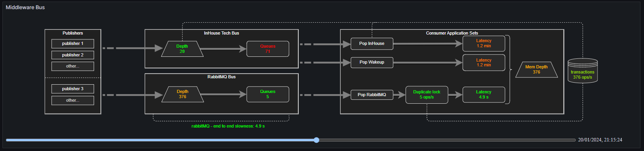Click the Pop Wakeup Latency 1.2 min box
644x151 pixels.
click(484, 62)
